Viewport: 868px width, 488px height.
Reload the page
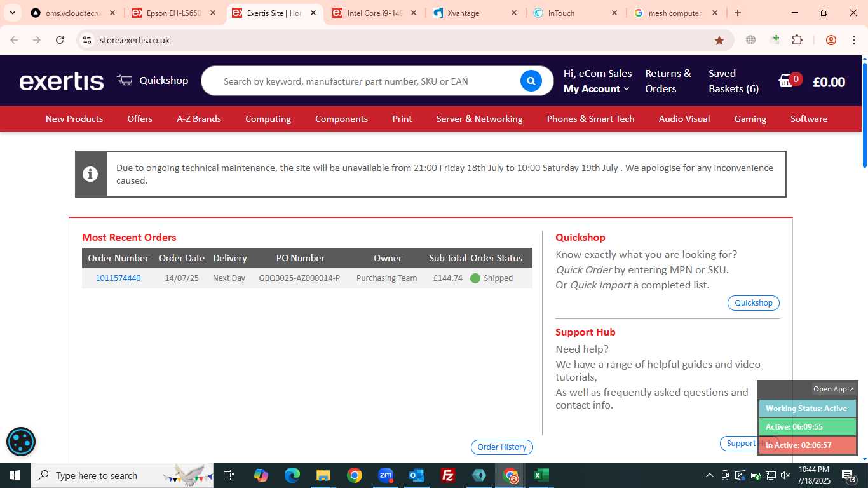(x=60, y=40)
